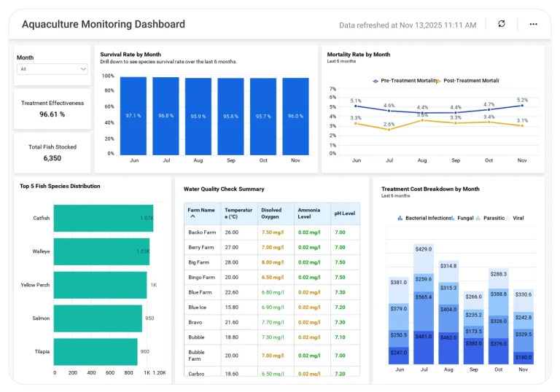Click the Tilapia distribution bar
The height and width of the screenshot is (392, 560).
[96, 352]
